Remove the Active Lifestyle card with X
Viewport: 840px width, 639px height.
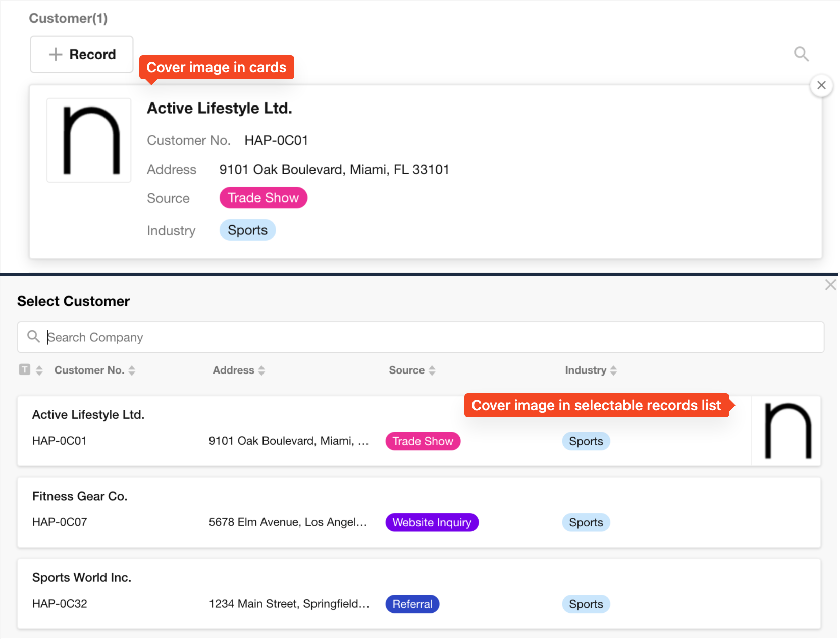coord(821,85)
